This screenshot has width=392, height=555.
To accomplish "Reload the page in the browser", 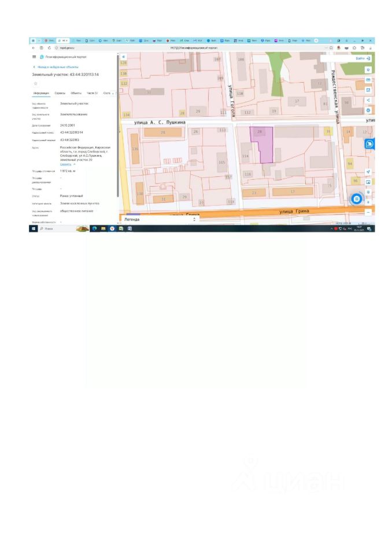I will pyautogui.click(x=49, y=48).
